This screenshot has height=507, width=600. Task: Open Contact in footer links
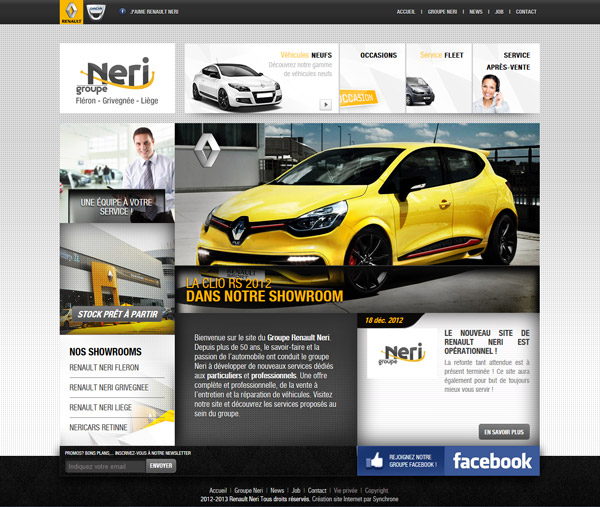(x=317, y=491)
